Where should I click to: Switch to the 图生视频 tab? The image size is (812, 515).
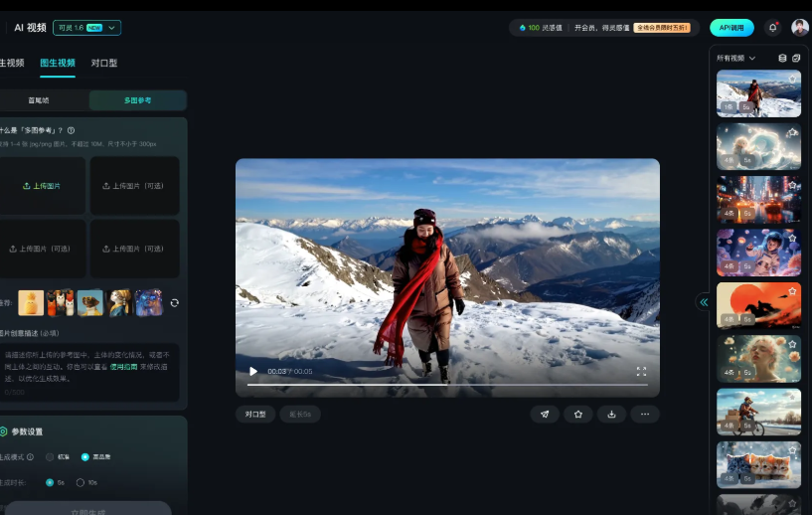58,63
